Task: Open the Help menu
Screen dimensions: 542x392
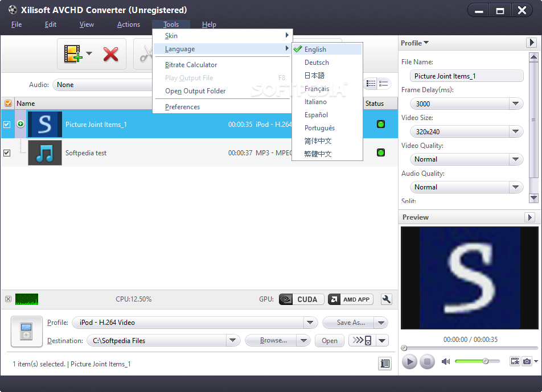Action: tap(209, 24)
